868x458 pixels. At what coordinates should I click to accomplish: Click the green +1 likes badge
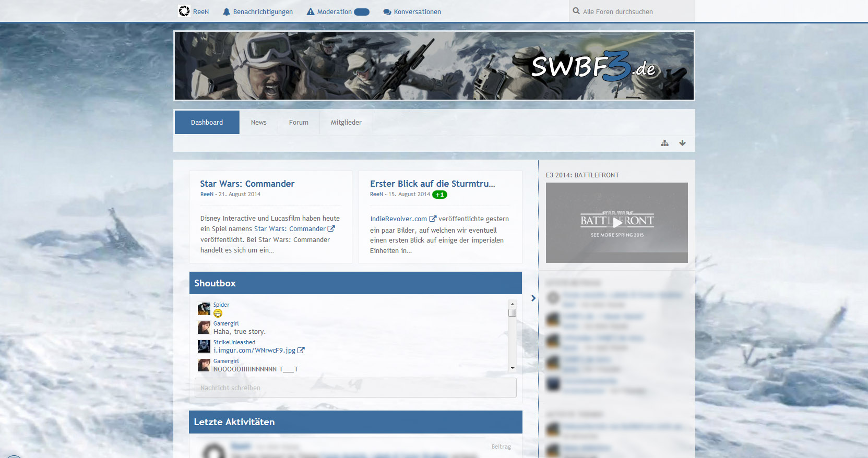pos(439,195)
